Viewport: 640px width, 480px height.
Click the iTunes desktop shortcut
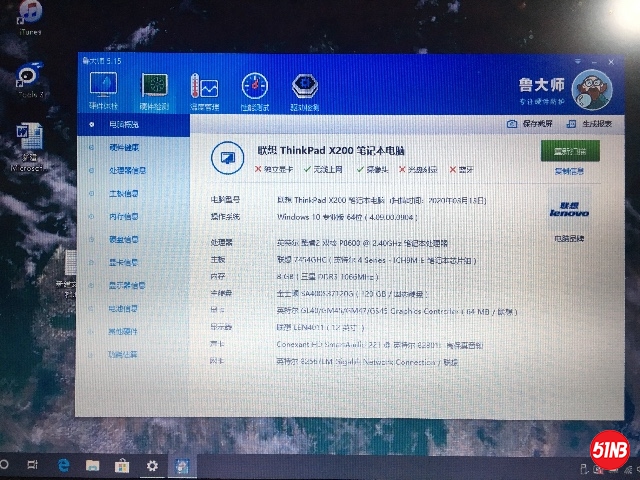coord(30,18)
